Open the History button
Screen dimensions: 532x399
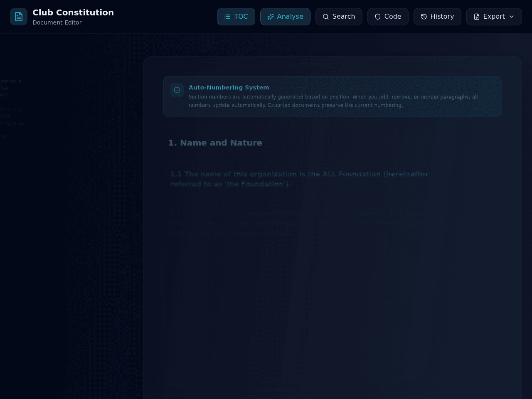point(437,17)
